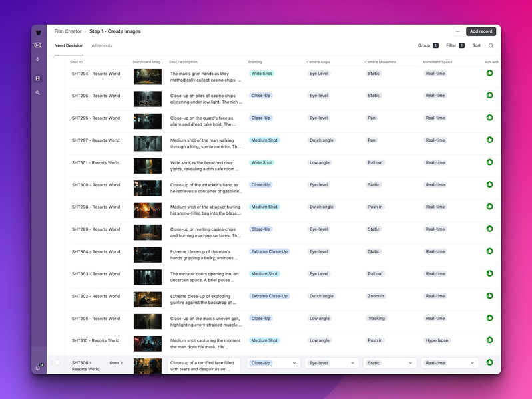Switch to the Need Decision tab
The width and height of the screenshot is (532, 399).
click(69, 45)
